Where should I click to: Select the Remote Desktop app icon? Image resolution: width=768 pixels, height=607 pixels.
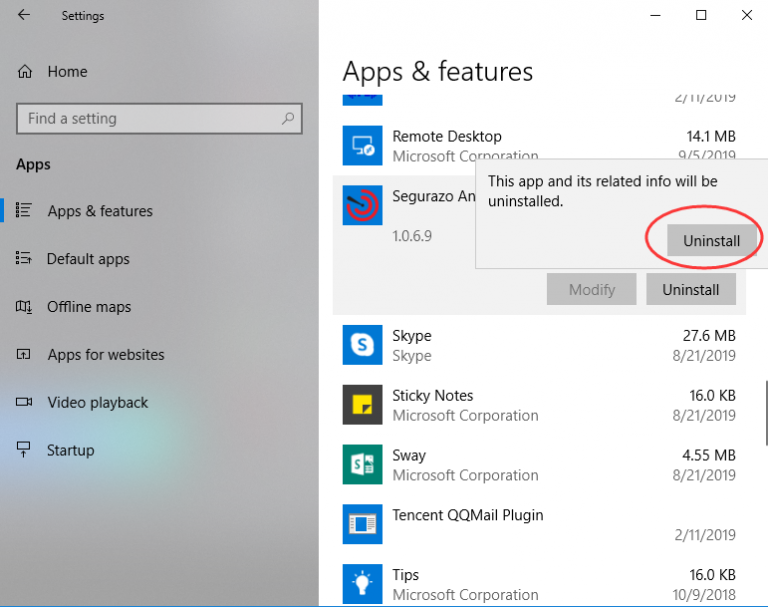tap(362, 146)
